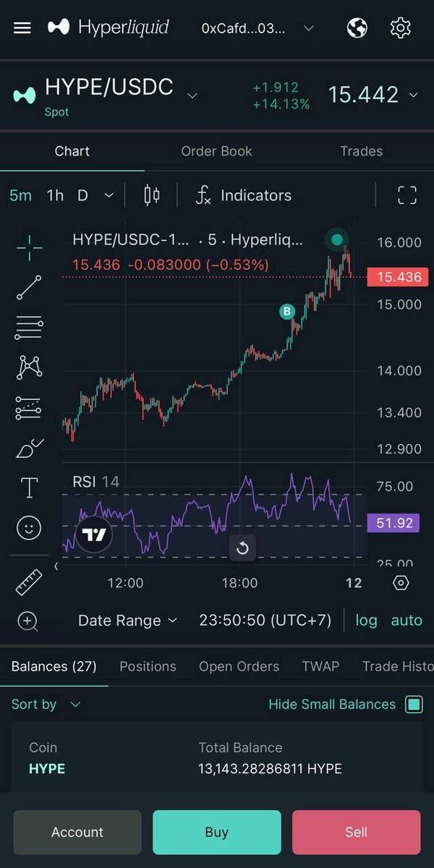
Task: Collapse the drawing toolbar arrow
Action: tap(56, 566)
